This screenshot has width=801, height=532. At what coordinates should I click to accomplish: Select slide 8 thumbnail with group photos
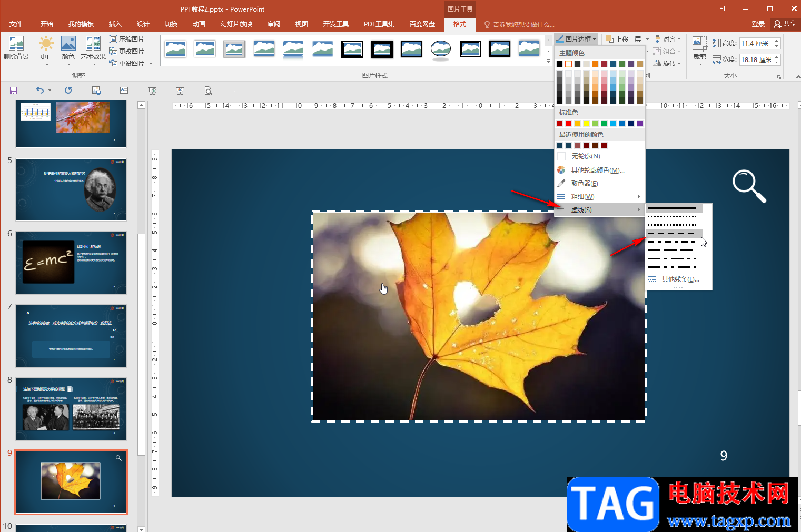(71, 409)
